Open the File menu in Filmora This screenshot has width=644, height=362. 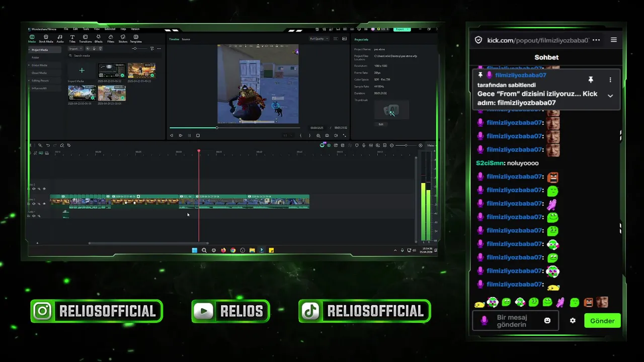tap(66, 29)
